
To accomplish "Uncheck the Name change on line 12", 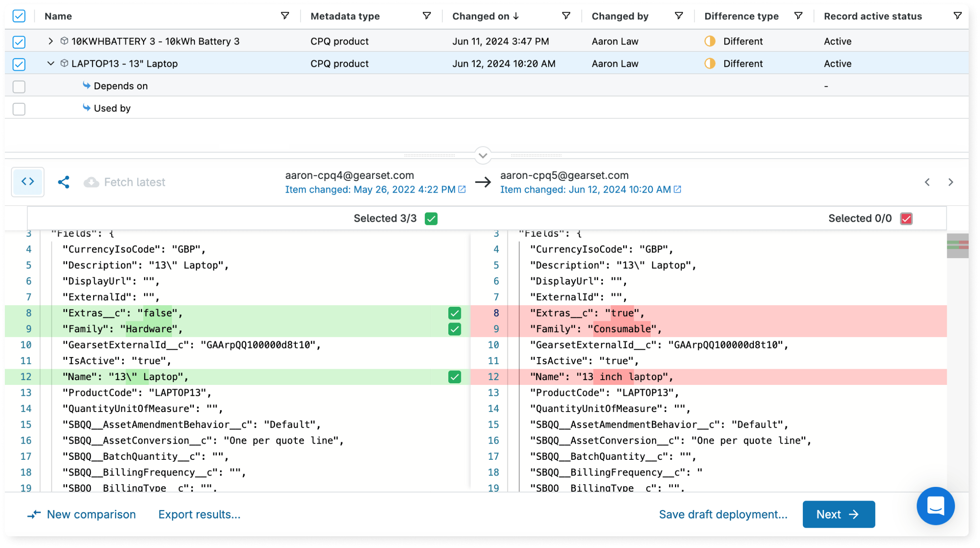I will pyautogui.click(x=455, y=377).
